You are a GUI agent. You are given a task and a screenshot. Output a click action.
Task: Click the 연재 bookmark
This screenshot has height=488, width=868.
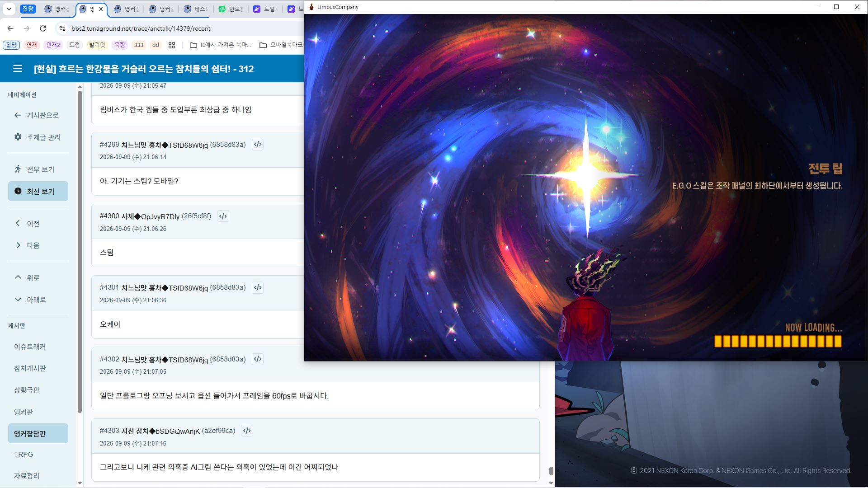[31, 45]
